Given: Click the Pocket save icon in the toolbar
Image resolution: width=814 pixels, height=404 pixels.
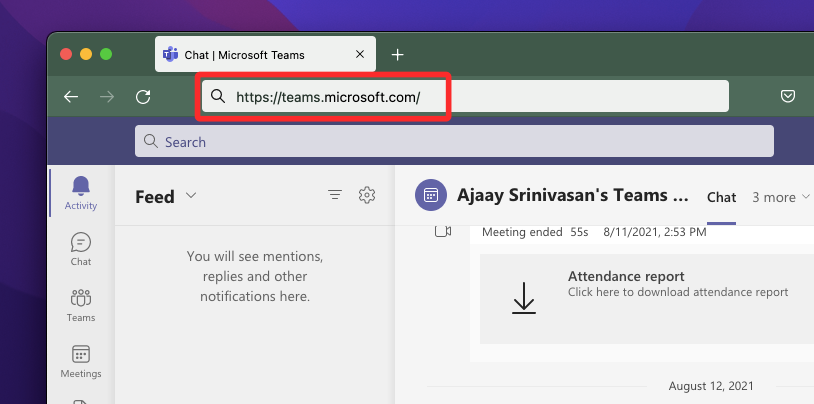Looking at the screenshot, I should point(788,96).
